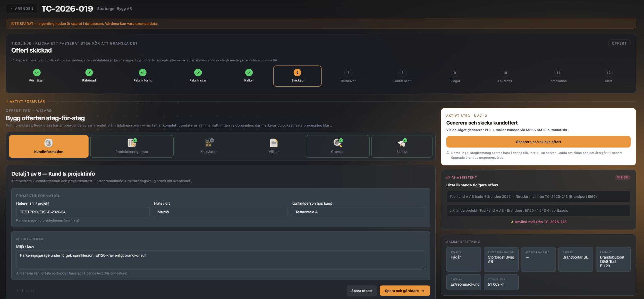Screen dimensions: 644x299
Task: Click Spara och gå vidare button
Action: click(404, 291)
